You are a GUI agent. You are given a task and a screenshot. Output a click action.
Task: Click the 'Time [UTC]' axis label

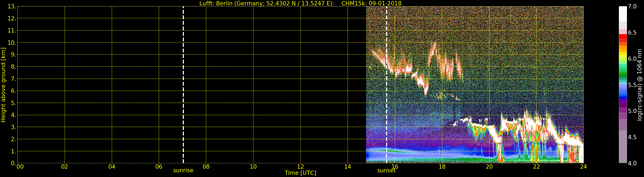300,173
